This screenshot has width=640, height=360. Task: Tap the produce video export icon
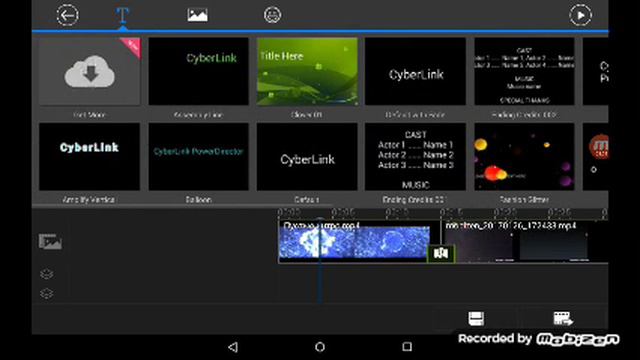click(x=563, y=318)
